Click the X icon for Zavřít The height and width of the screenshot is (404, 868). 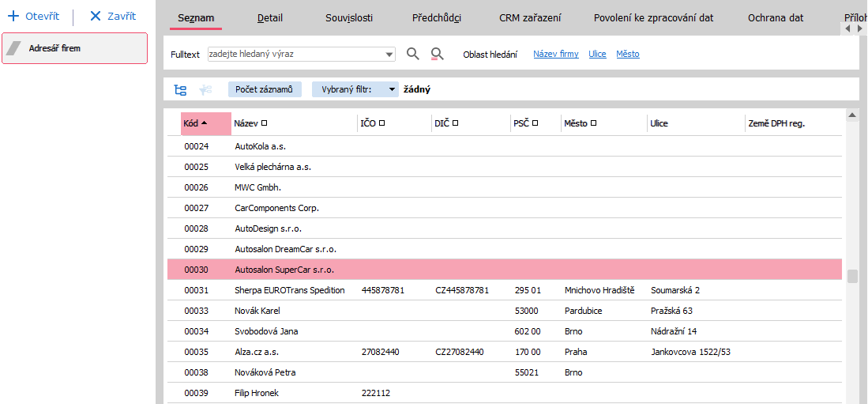[x=96, y=16]
